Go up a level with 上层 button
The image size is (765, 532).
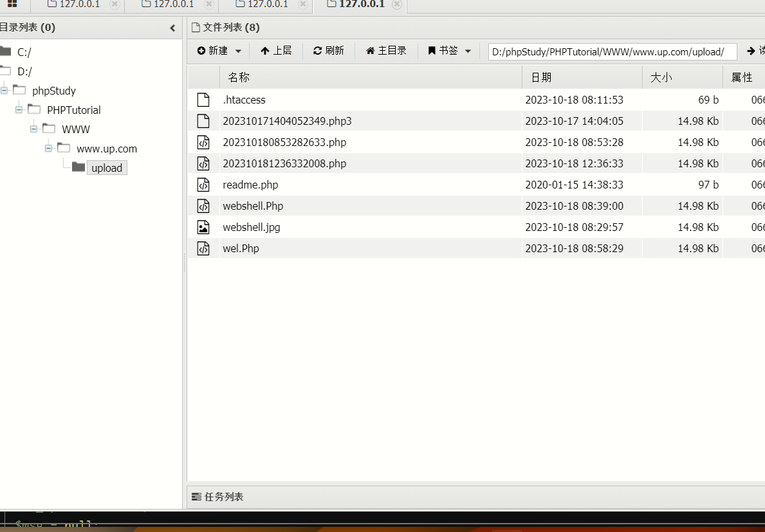[x=276, y=51]
